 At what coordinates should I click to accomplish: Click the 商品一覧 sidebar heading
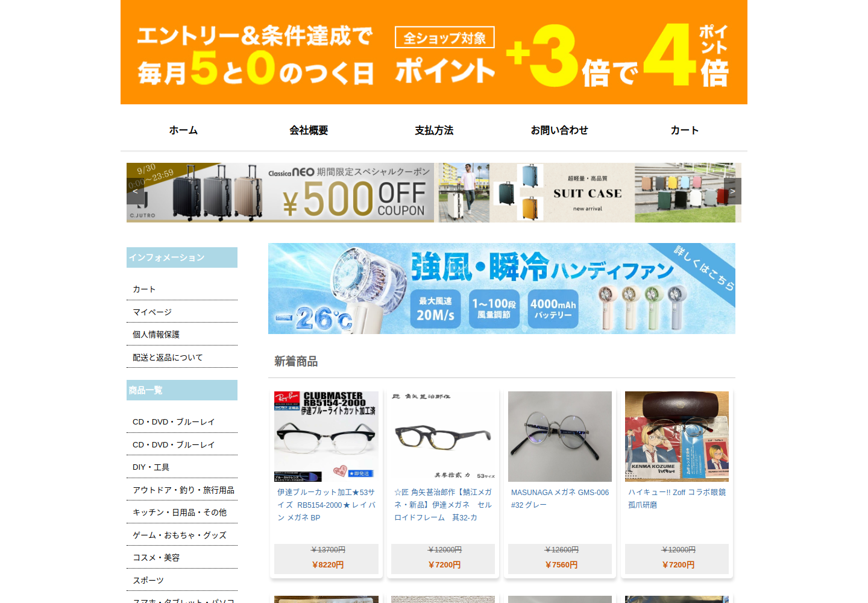182,390
